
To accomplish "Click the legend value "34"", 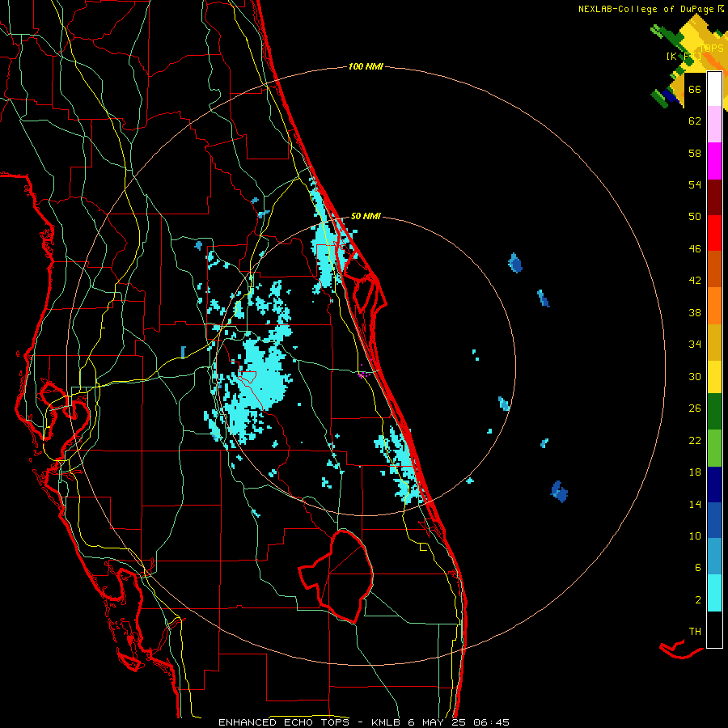I will coord(695,344).
